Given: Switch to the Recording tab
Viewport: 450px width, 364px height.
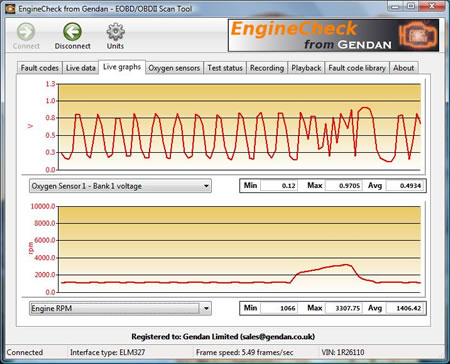Looking at the screenshot, I should [267, 68].
